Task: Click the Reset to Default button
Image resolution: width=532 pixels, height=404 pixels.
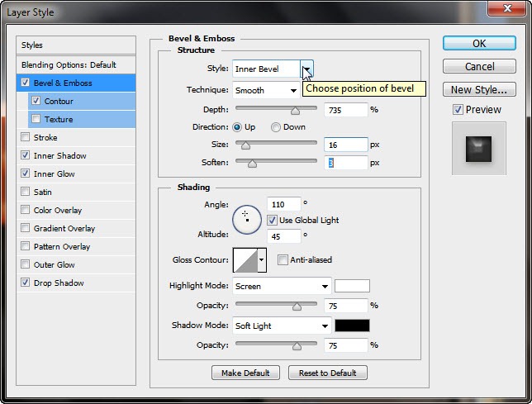Action: coord(327,373)
